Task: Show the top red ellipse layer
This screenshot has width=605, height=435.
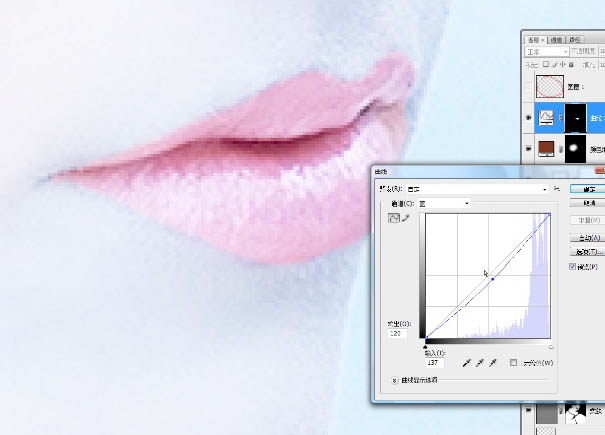Action: [529, 87]
